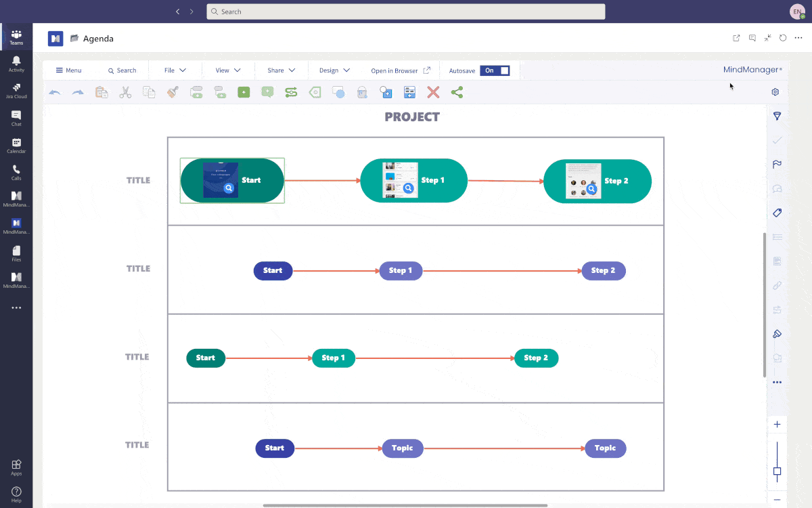812x508 pixels.
Task: Click the Search button in menu bar
Action: [x=122, y=70]
